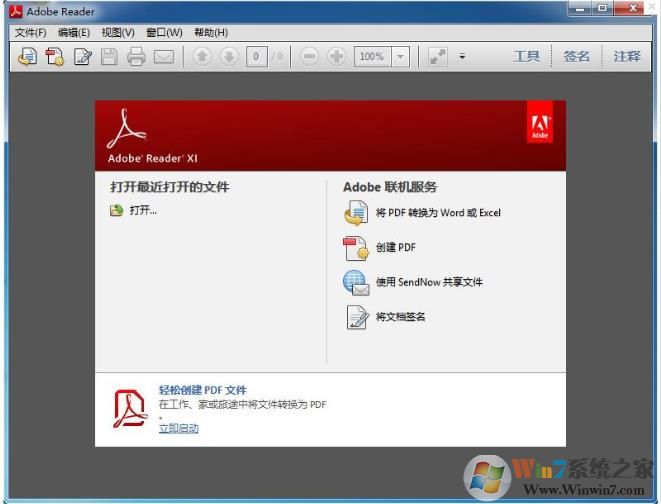Image resolution: width=661 pixels, height=504 pixels.
Task: Open the 编辑(E) menu
Action: 74,32
